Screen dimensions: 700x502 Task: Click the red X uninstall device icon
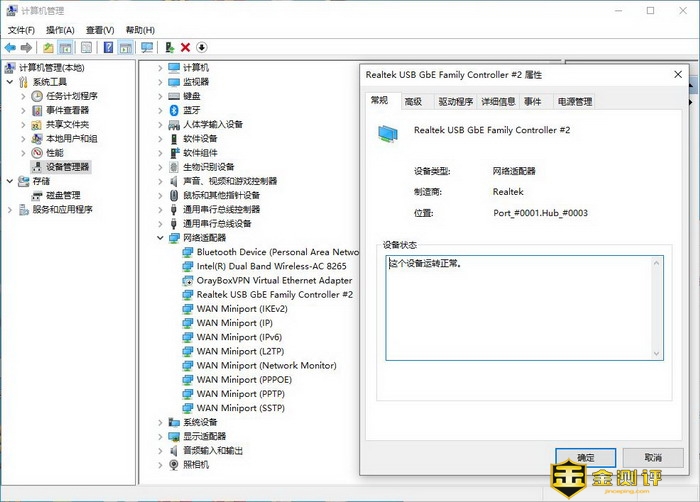[185, 47]
